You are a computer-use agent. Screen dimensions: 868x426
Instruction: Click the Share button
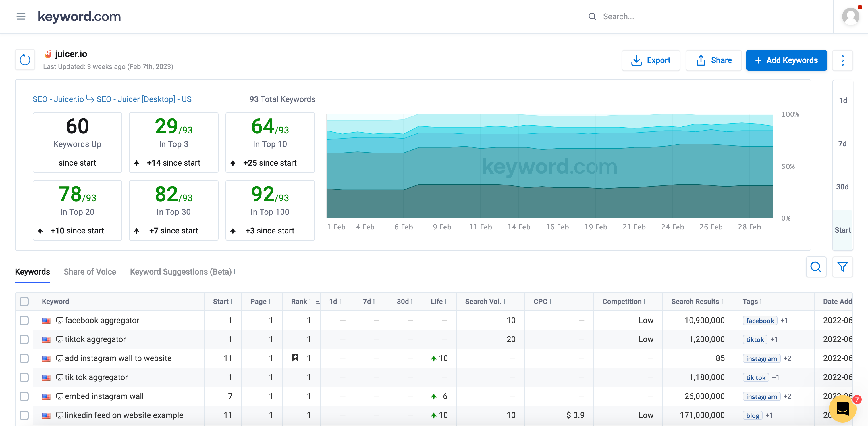point(714,60)
